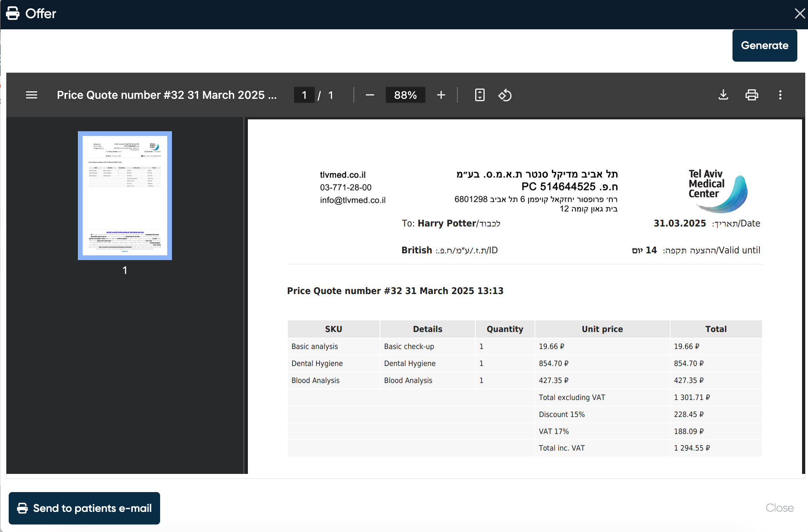This screenshot has height=532, width=808.
Task: Rotate the document counterclockwise
Action: pos(505,95)
